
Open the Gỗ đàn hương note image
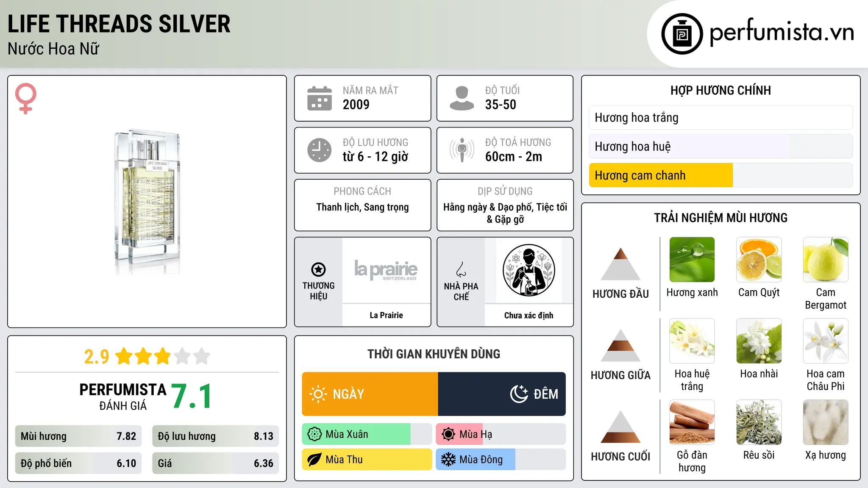click(x=692, y=422)
